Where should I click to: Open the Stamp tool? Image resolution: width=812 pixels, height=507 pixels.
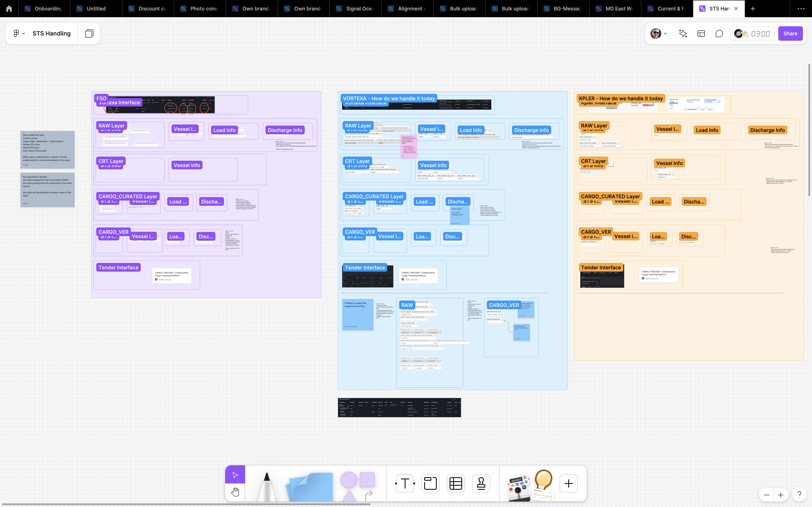(x=481, y=483)
